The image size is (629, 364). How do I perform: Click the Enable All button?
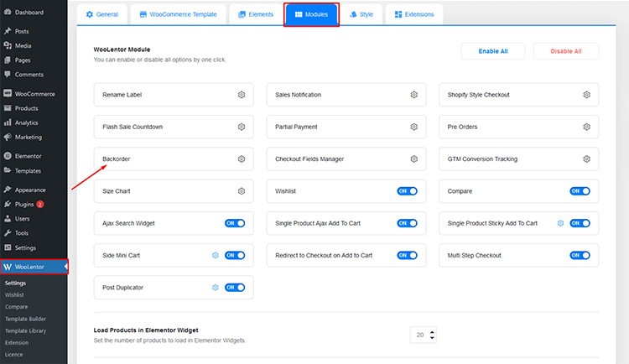[493, 51]
